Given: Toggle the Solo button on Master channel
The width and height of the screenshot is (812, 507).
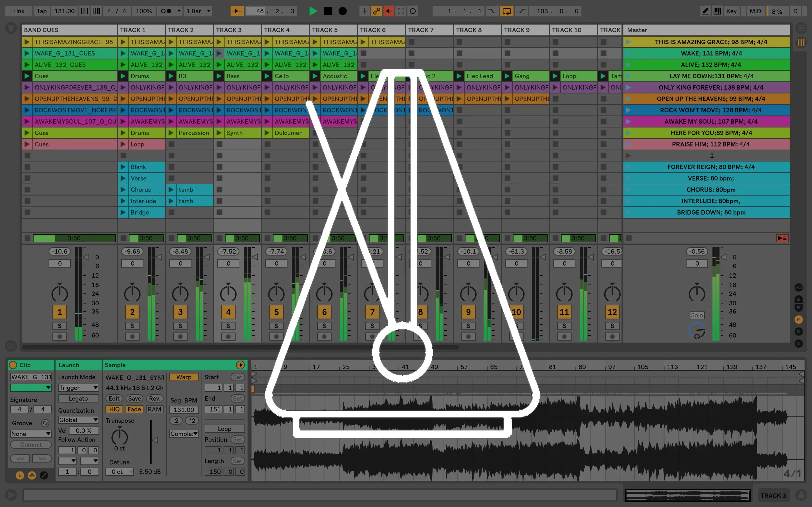Looking at the screenshot, I should point(697,314).
